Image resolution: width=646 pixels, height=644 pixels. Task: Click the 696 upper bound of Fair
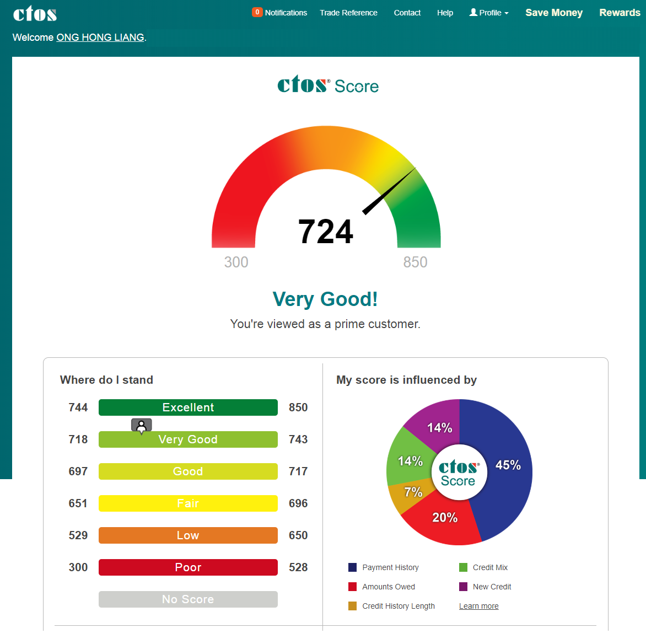point(298,503)
